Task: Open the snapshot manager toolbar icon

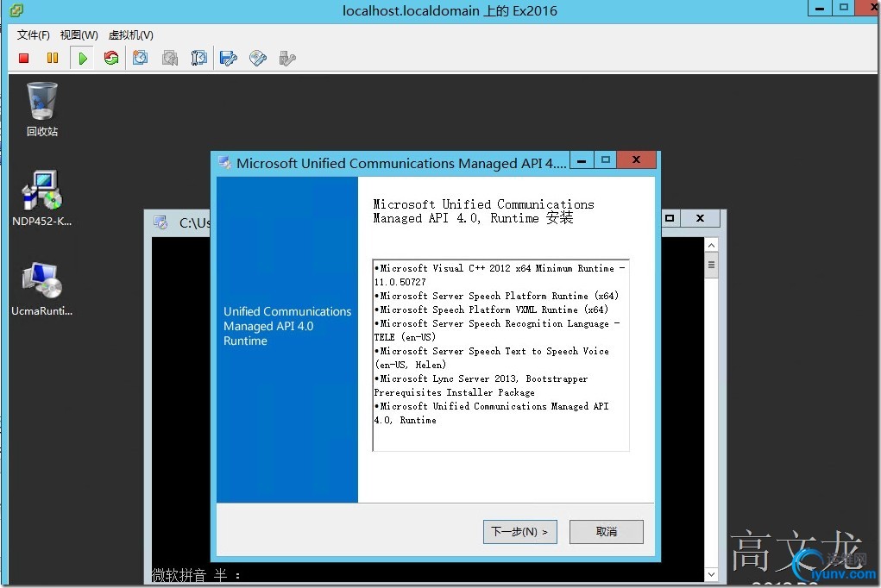Action: tap(199, 58)
